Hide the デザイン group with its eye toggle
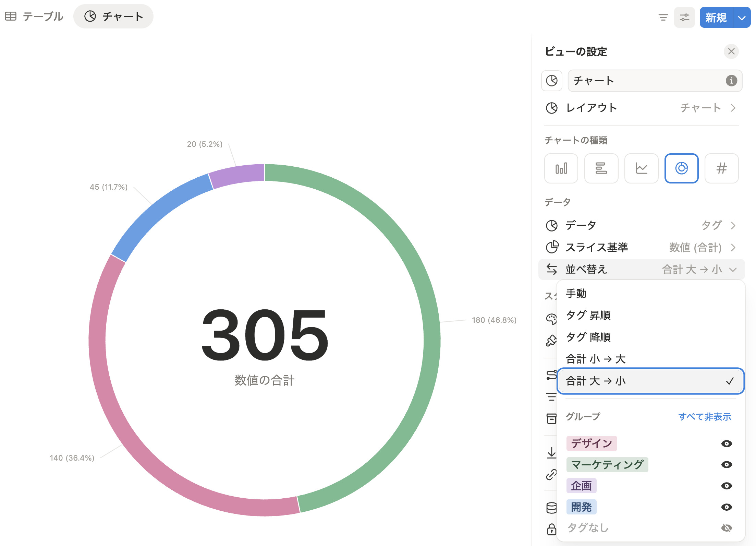 point(727,443)
